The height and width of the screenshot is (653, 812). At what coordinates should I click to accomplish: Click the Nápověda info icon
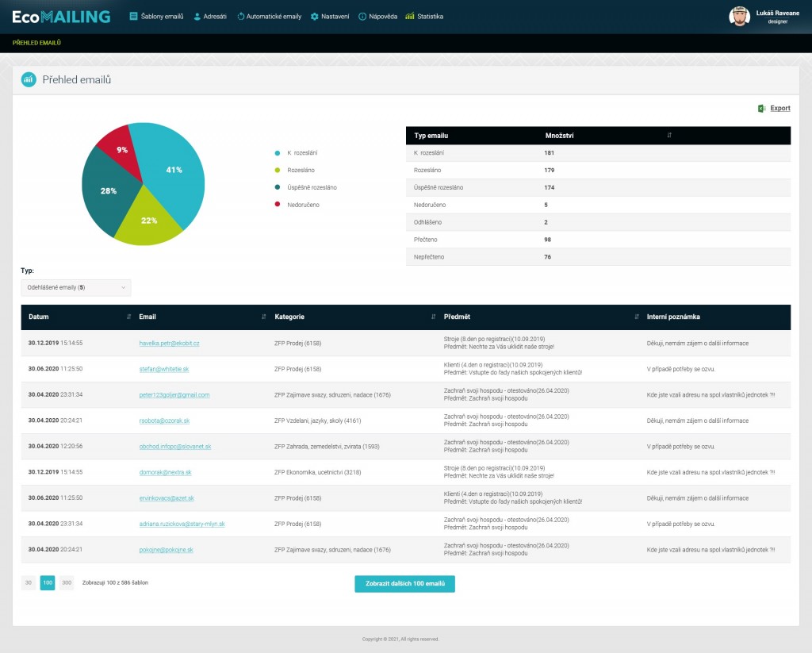[x=362, y=16]
